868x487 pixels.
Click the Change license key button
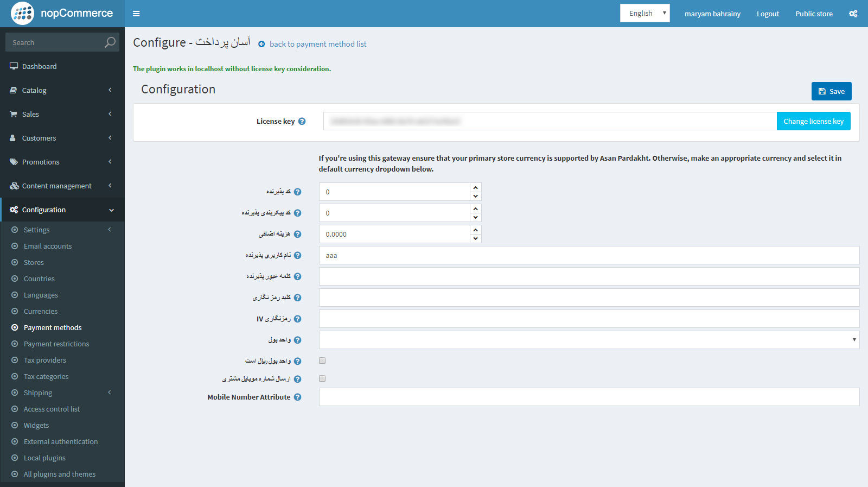click(x=813, y=121)
